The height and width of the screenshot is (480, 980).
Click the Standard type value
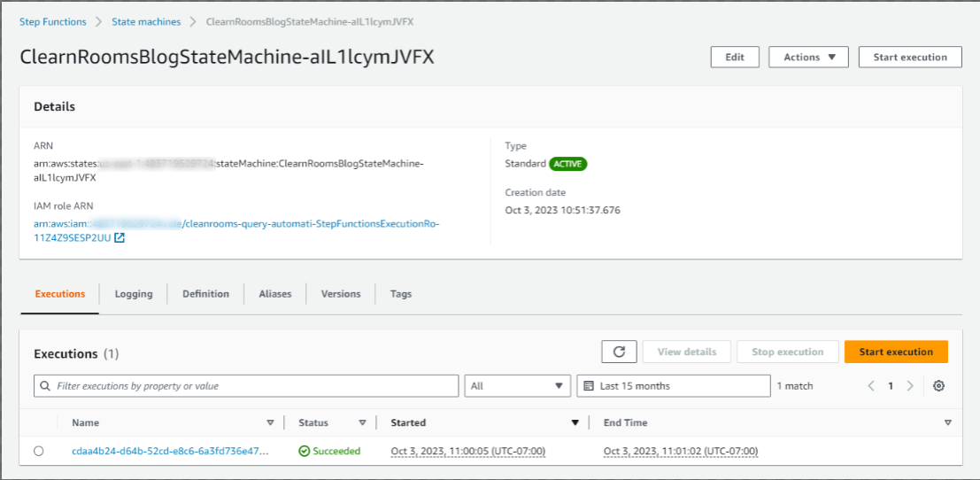click(x=526, y=164)
